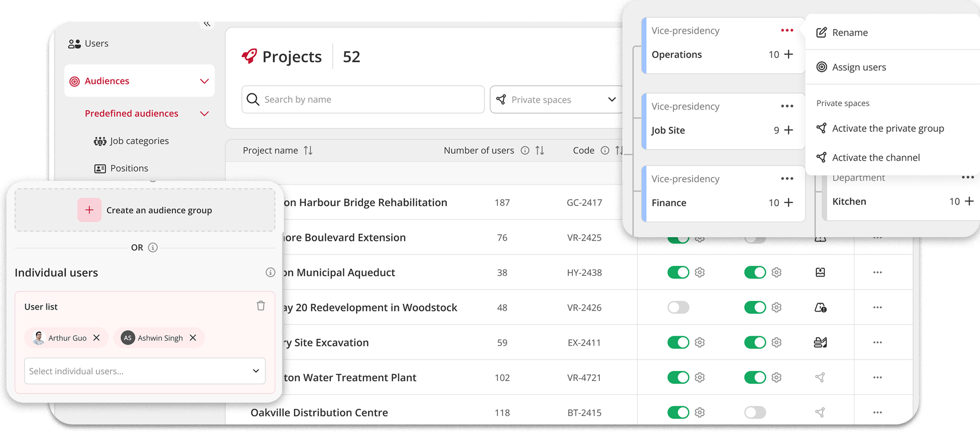Click the plus icon on the Job Site card
Viewport: 980px width, 439px height.
click(788, 130)
